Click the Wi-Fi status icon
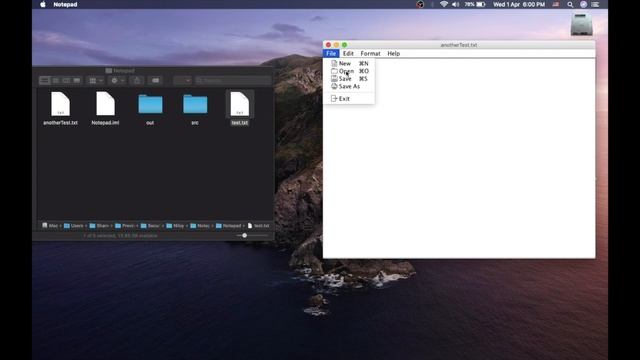Screen dimensions: 640x360 point(444,4)
